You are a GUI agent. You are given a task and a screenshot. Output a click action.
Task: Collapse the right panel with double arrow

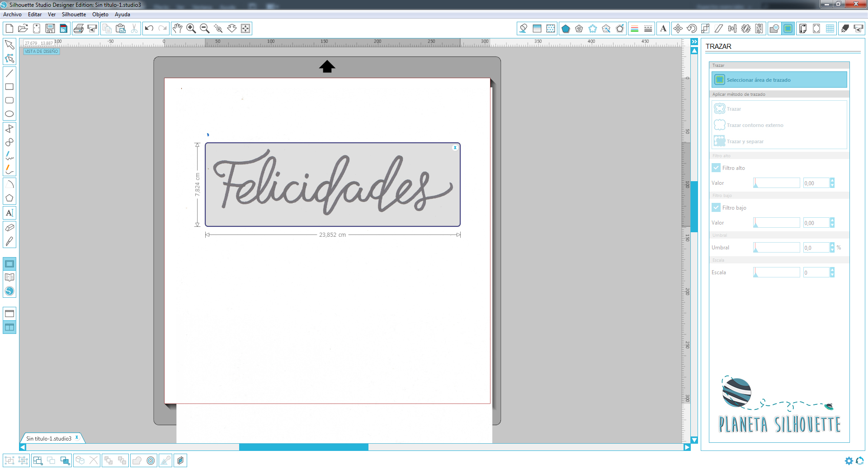click(x=694, y=42)
